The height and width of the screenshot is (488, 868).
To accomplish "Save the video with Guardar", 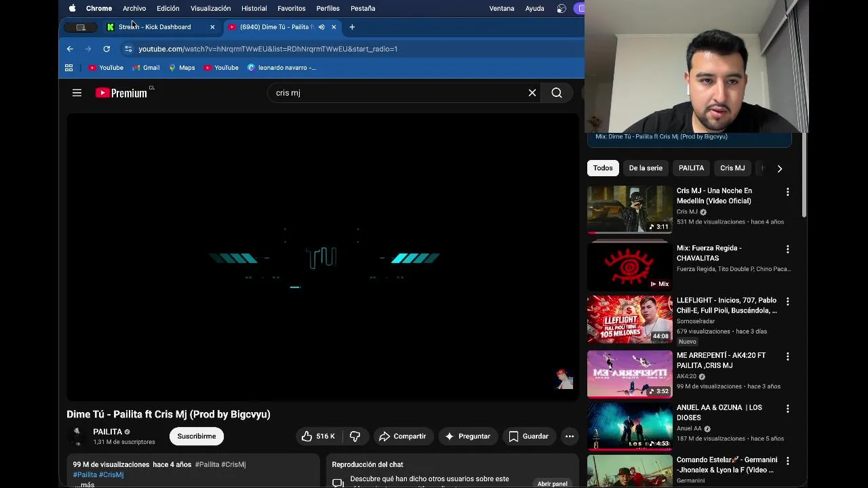I will point(528,436).
